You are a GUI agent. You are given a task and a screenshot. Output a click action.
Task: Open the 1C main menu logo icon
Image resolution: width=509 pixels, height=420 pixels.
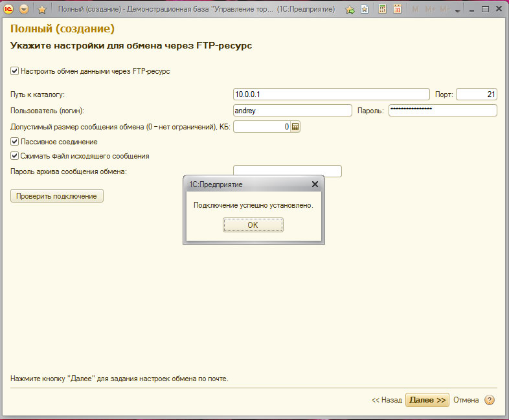point(10,10)
